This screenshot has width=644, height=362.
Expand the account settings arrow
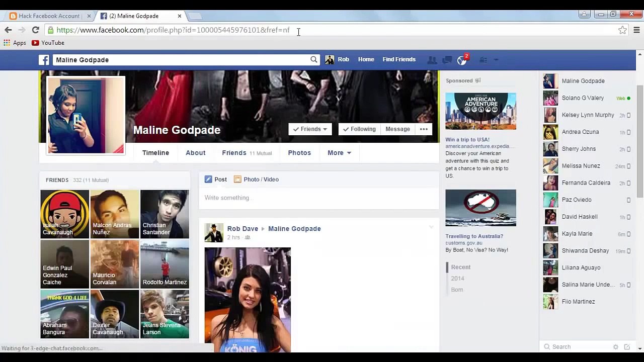[496, 60]
